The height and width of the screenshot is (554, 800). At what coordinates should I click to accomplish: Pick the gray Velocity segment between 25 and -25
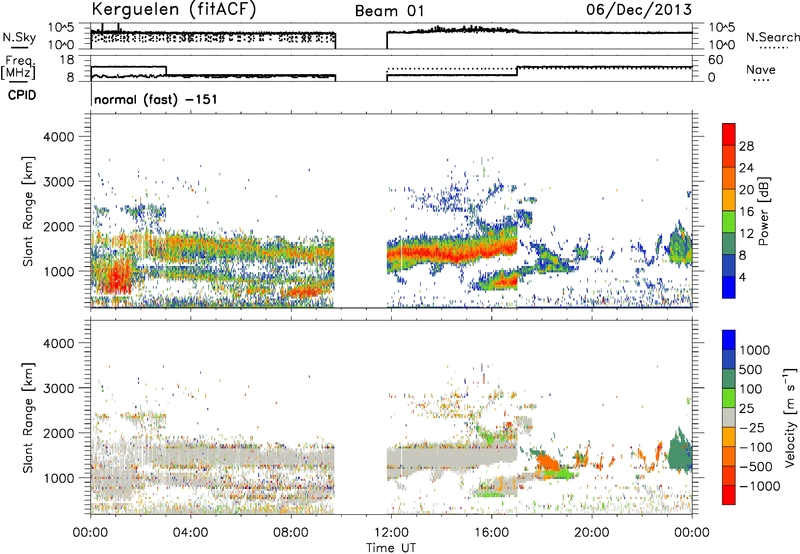click(729, 417)
